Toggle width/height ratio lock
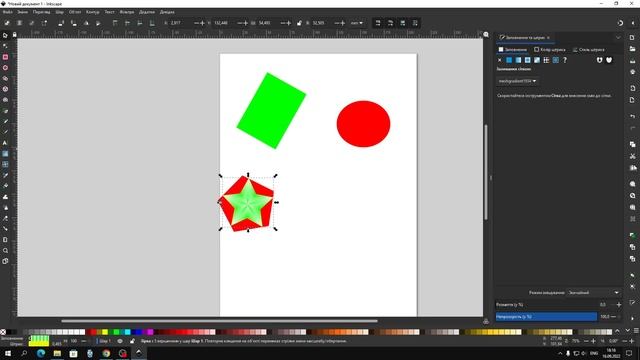Screen dimensions: 640x360 coord(299,23)
